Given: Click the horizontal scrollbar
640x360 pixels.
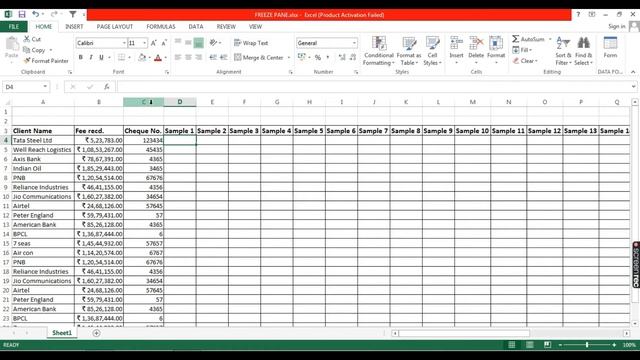Looking at the screenshot, I should point(464,333).
